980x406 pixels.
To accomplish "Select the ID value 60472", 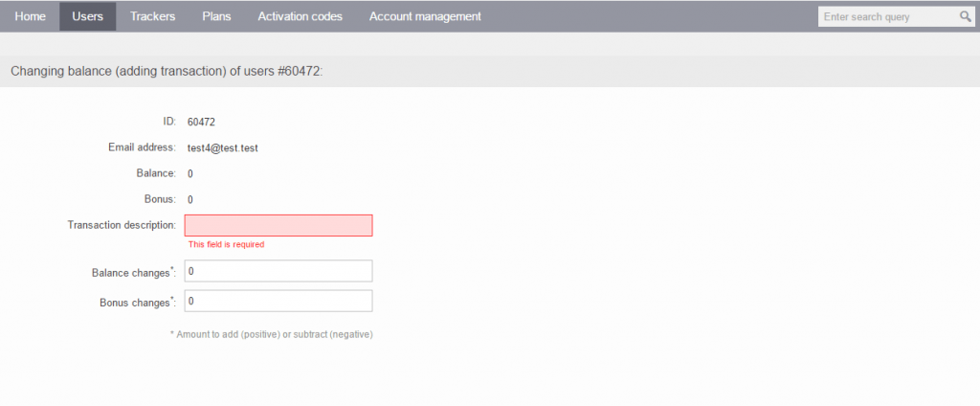I will [x=201, y=122].
